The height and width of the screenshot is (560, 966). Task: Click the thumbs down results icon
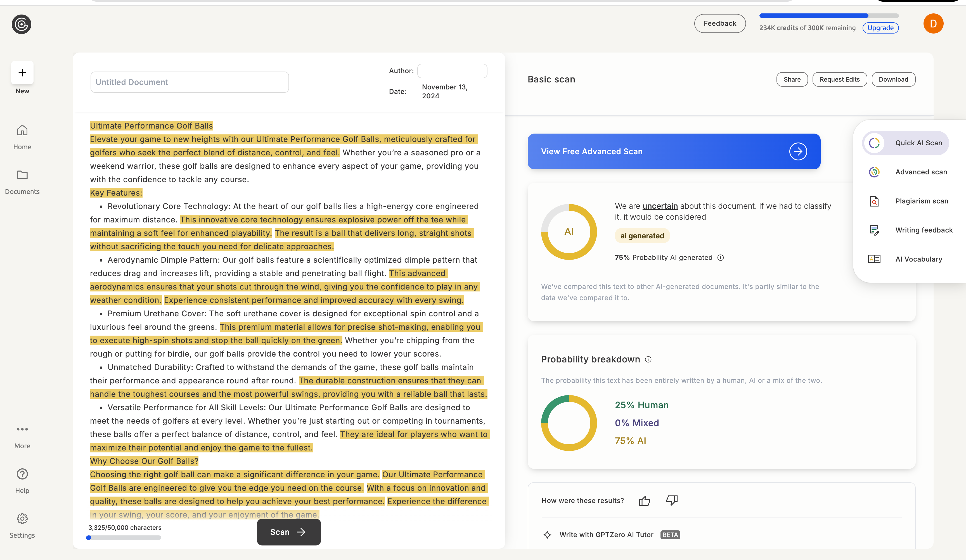[x=672, y=500]
